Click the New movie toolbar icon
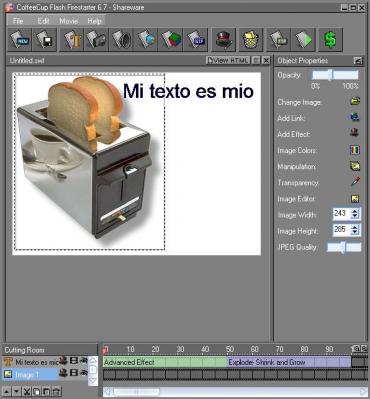This screenshot has width=370, height=399. tap(20, 40)
